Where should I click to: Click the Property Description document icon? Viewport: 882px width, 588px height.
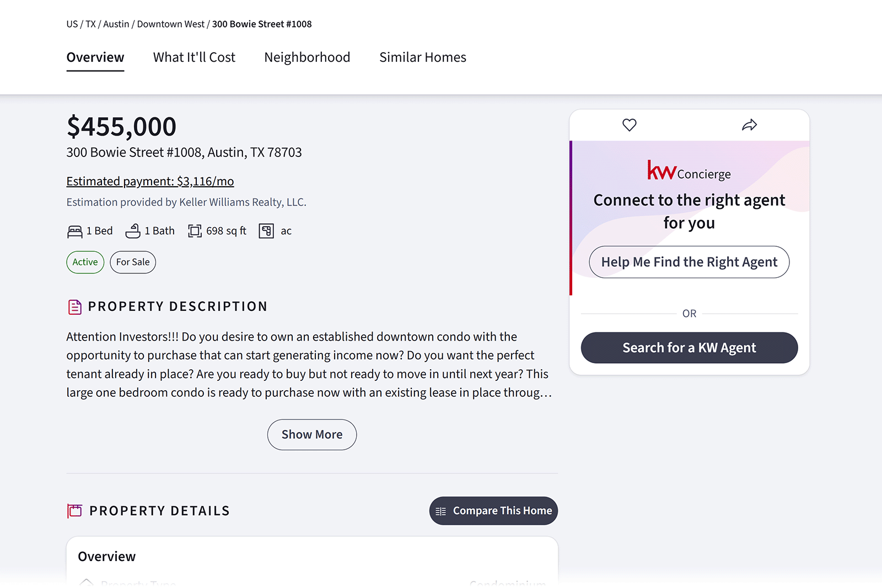pos(74,307)
